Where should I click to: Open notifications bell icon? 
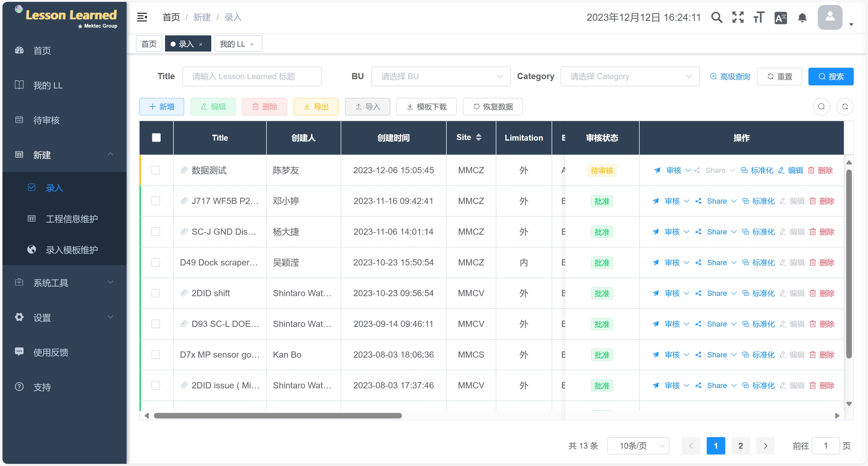click(802, 17)
